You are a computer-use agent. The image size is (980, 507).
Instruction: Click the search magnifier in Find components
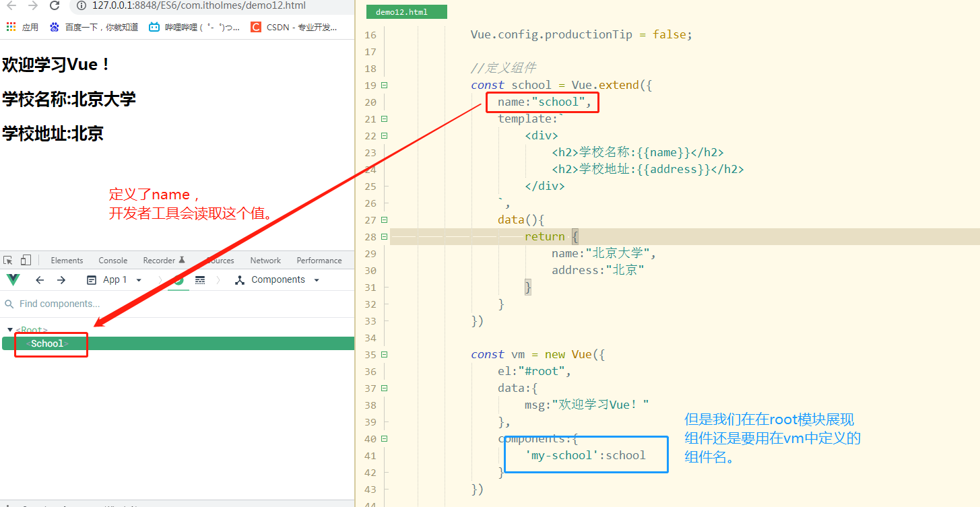(9, 304)
